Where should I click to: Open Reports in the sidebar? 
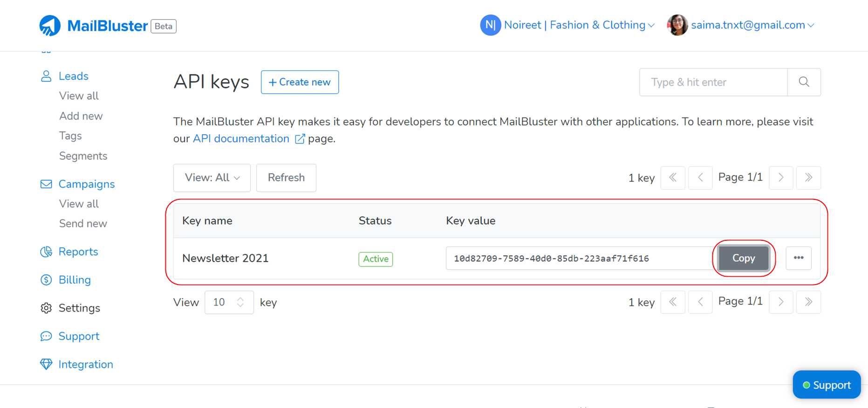tap(78, 252)
